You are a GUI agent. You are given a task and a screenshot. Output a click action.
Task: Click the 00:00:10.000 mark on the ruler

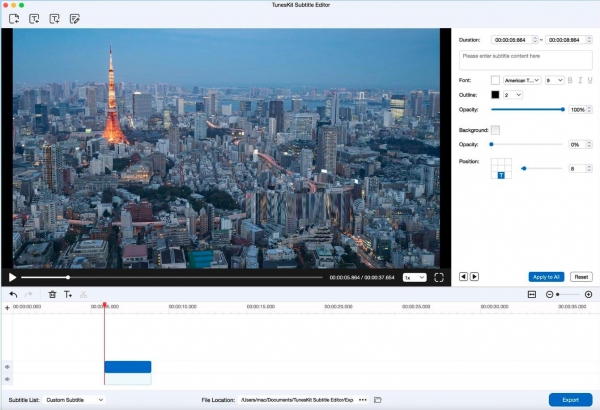[x=183, y=307]
